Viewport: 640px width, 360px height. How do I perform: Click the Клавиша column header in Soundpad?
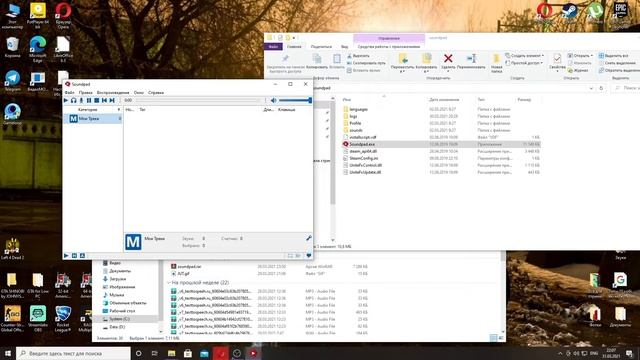pyautogui.click(x=287, y=110)
